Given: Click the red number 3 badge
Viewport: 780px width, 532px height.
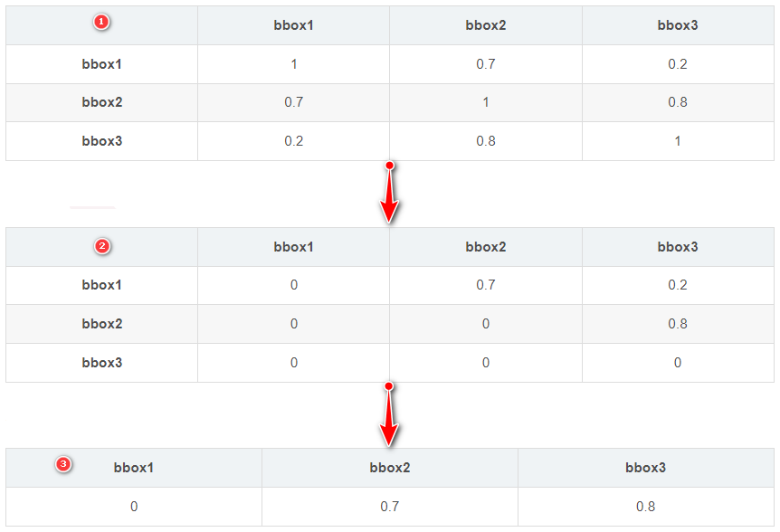Looking at the screenshot, I should pyautogui.click(x=62, y=465).
